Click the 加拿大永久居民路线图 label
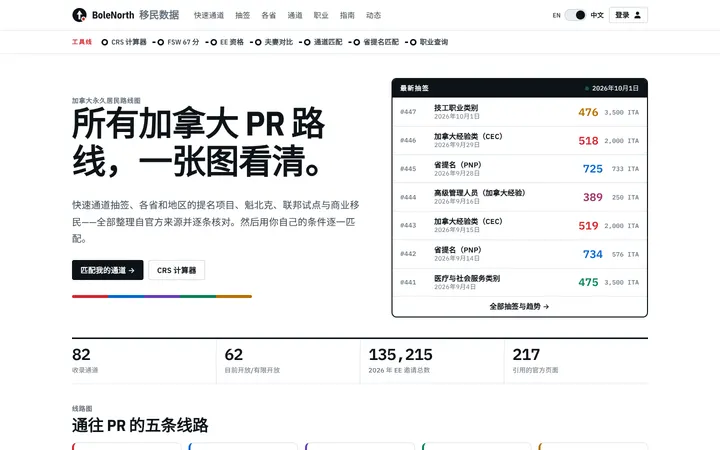The image size is (720, 450). click(x=106, y=101)
